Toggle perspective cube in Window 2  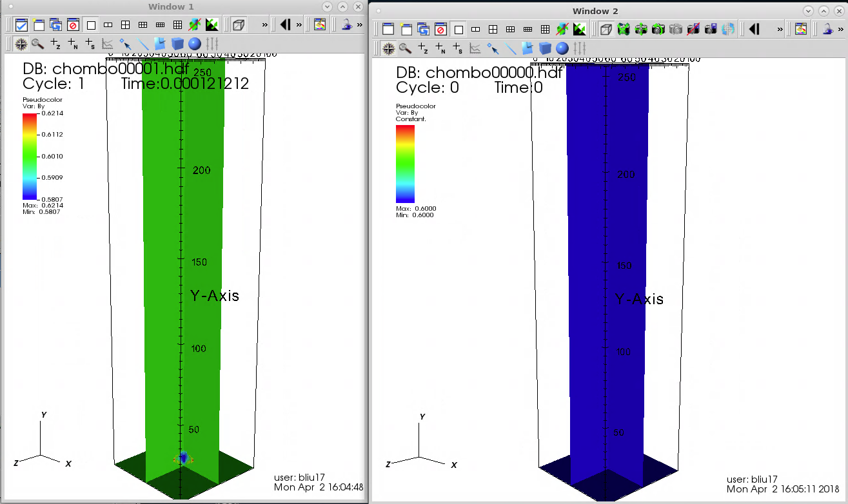click(606, 29)
